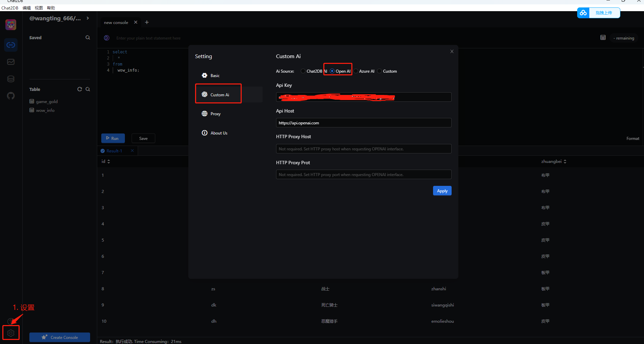Click the table grid icon near remaining
The image size is (644, 344).
pos(603,38)
